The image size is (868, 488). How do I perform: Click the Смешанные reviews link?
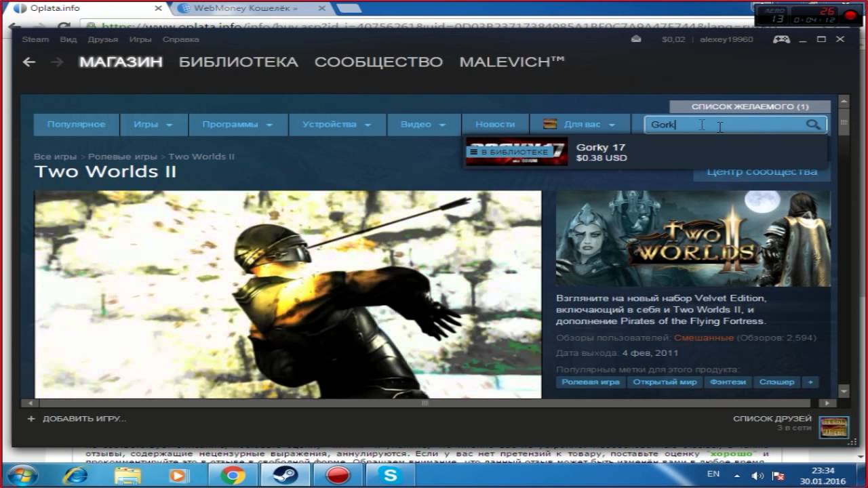click(x=704, y=338)
